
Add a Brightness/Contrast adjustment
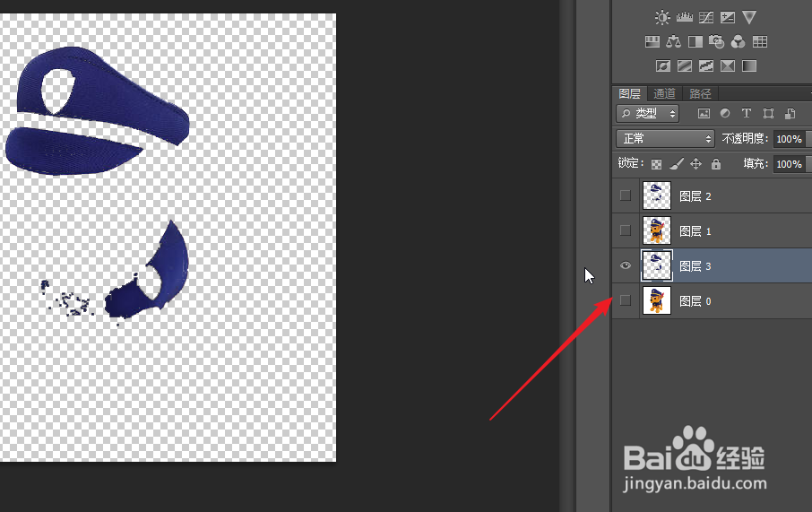pyautogui.click(x=662, y=18)
